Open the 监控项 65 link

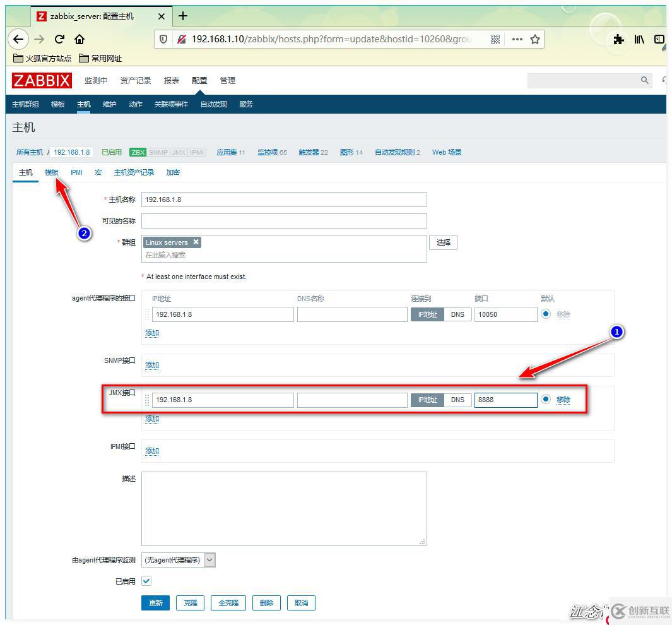coord(272,152)
